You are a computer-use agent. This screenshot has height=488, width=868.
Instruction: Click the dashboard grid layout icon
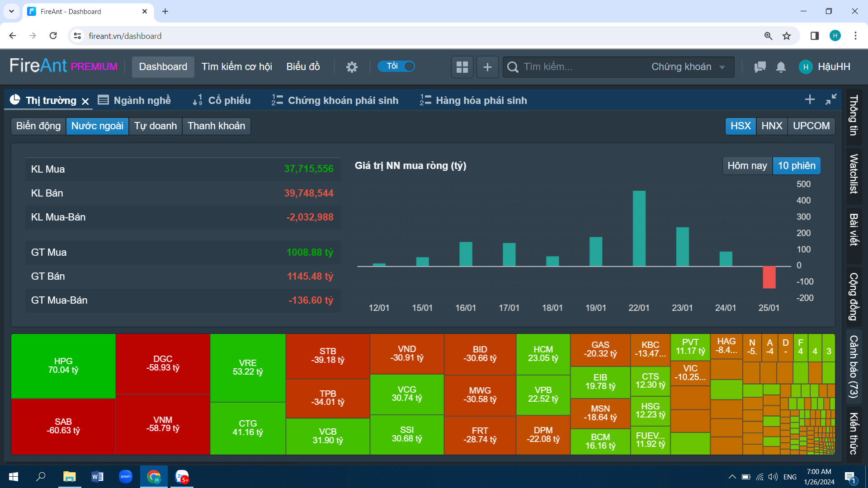(x=462, y=67)
